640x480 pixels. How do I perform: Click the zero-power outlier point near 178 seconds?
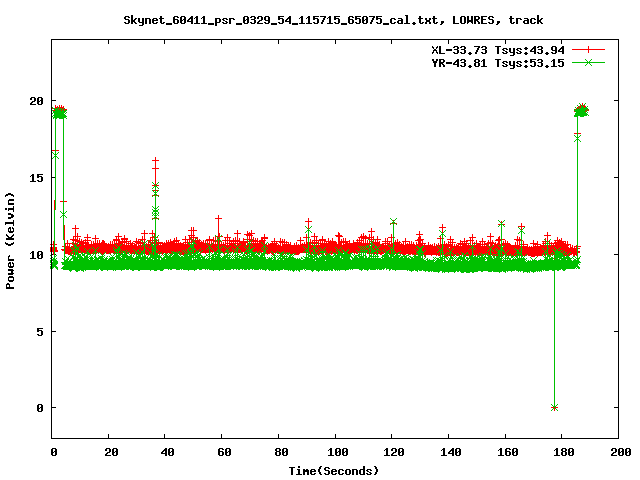click(x=554, y=407)
